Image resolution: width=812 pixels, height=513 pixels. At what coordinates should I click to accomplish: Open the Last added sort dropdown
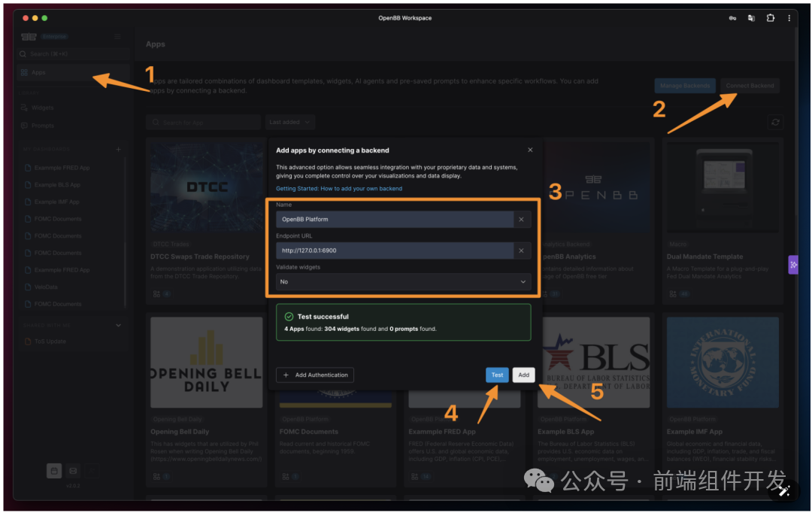click(x=290, y=123)
